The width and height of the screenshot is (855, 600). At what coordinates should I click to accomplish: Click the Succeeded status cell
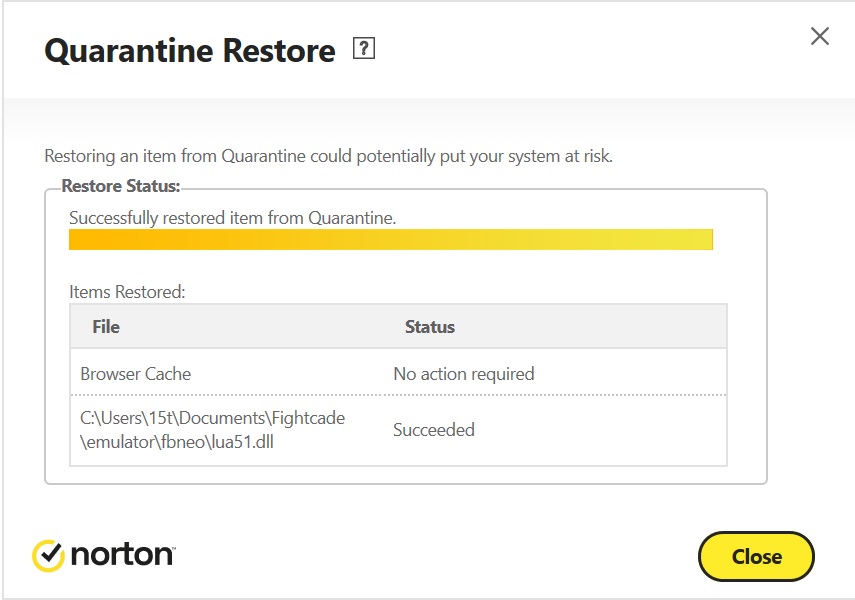tap(434, 430)
